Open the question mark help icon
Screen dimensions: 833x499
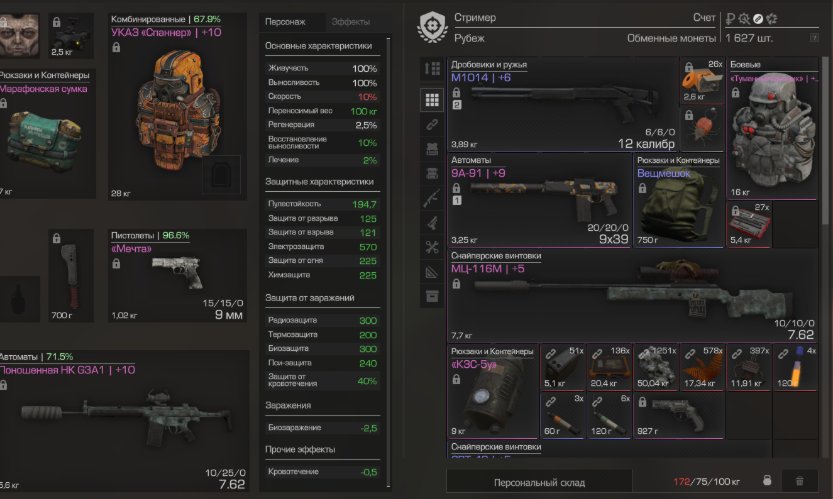[814, 38]
